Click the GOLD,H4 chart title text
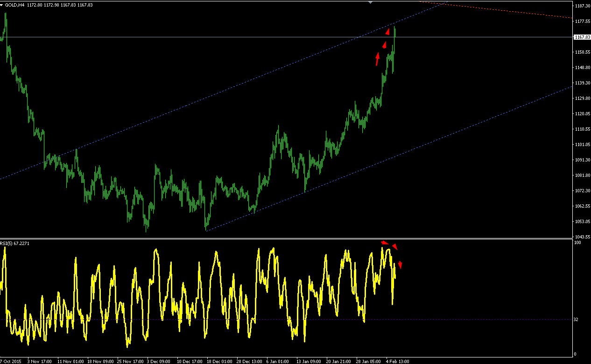 (x=15, y=5)
